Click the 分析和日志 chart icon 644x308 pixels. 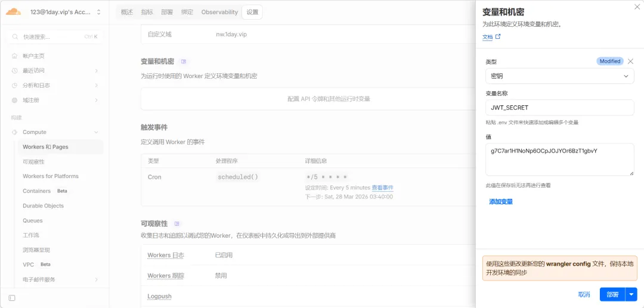click(15, 86)
